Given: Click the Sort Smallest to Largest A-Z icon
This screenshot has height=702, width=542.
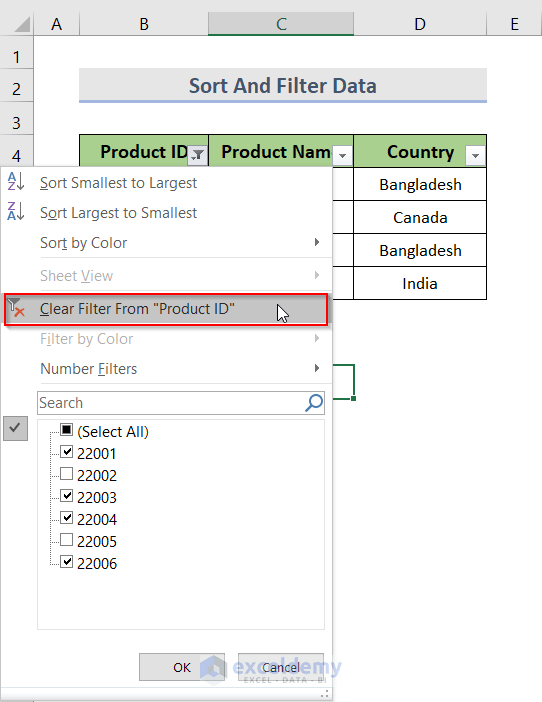Looking at the screenshot, I should tap(16, 182).
